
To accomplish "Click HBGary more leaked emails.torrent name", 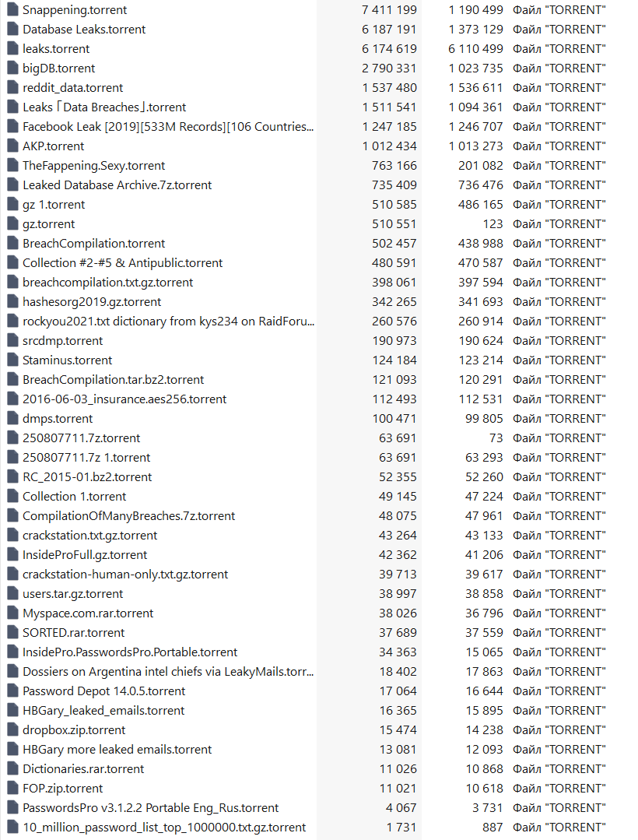I will coord(117,750).
